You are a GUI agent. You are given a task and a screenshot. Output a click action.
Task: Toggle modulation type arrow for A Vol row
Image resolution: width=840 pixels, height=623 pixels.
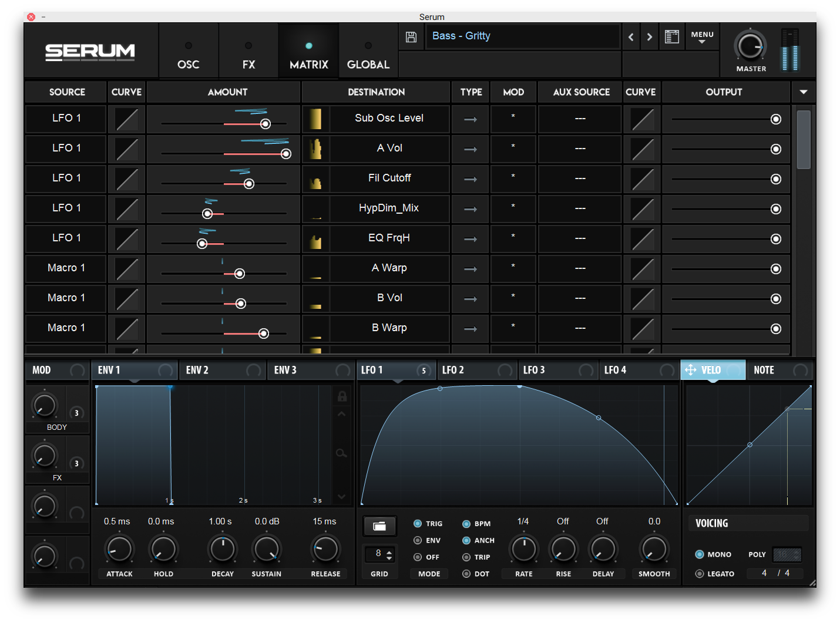coord(471,149)
